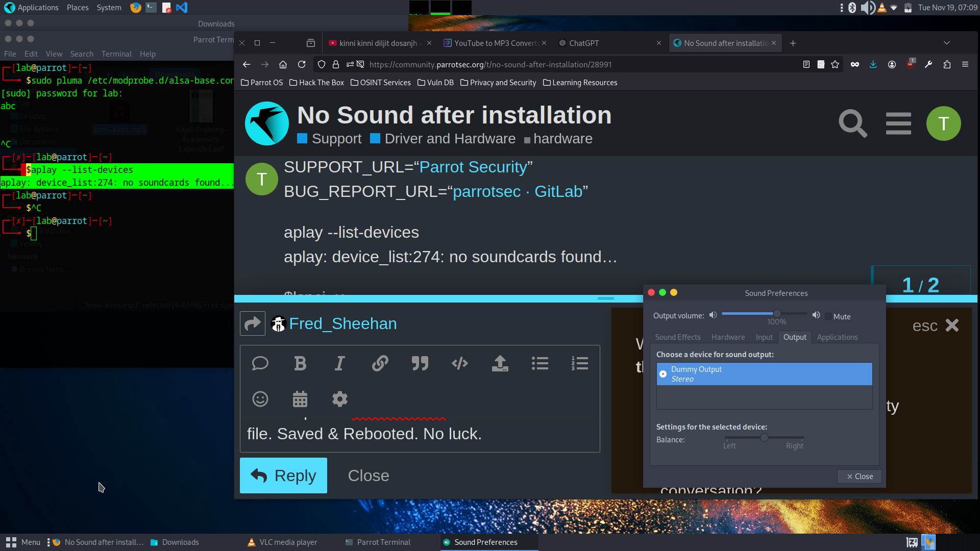Image resolution: width=980 pixels, height=551 pixels.
Task: Toggle bold formatting in reply editor
Action: pyautogui.click(x=300, y=363)
